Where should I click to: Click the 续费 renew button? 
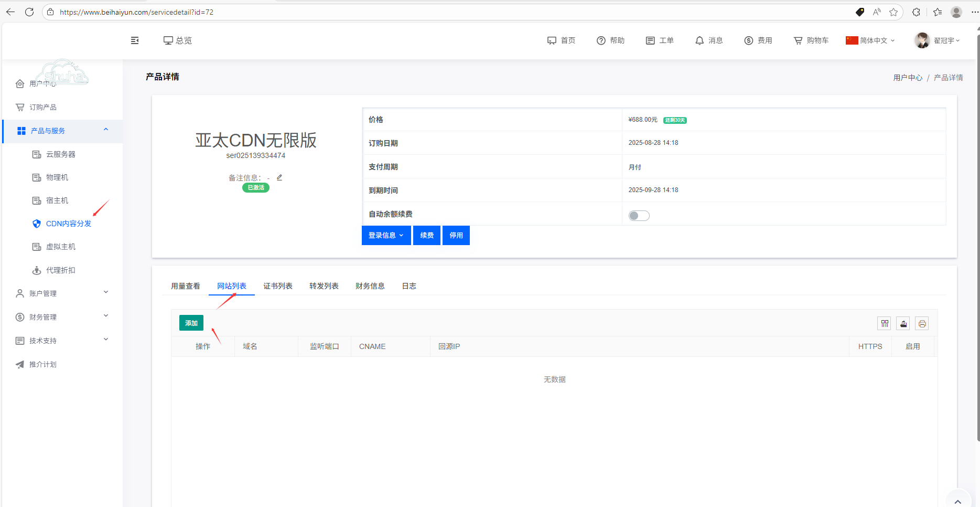tap(426, 235)
